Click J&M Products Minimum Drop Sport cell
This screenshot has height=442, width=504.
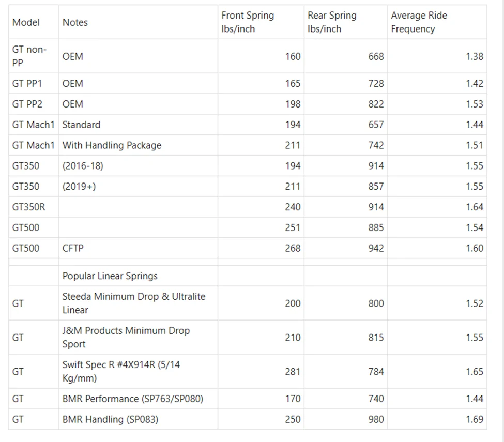tap(138, 337)
